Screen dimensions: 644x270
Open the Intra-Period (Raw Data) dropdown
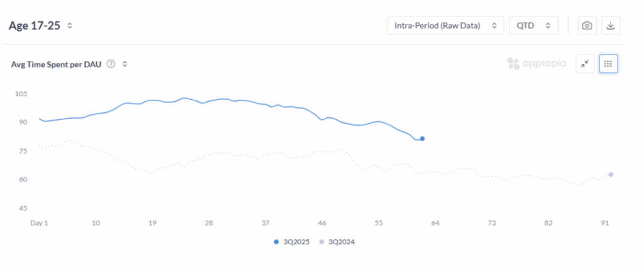pyautogui.click(x=445, y=26)
